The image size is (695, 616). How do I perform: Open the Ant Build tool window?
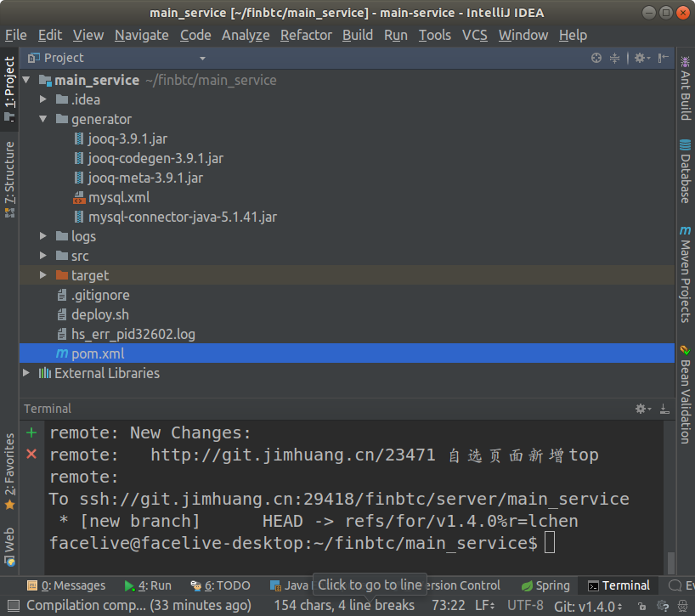click(686, 88)
